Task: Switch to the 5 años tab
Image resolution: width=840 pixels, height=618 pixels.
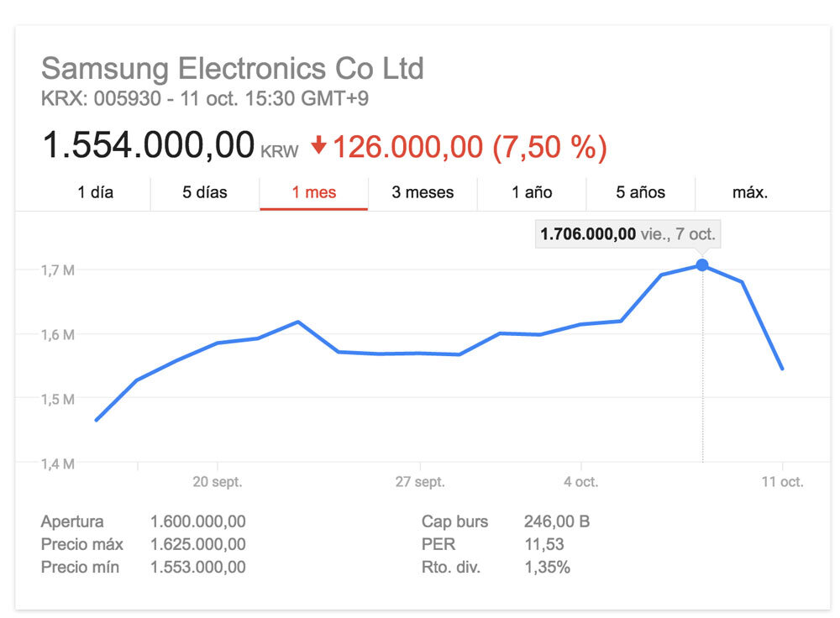Action: (640, 192)
